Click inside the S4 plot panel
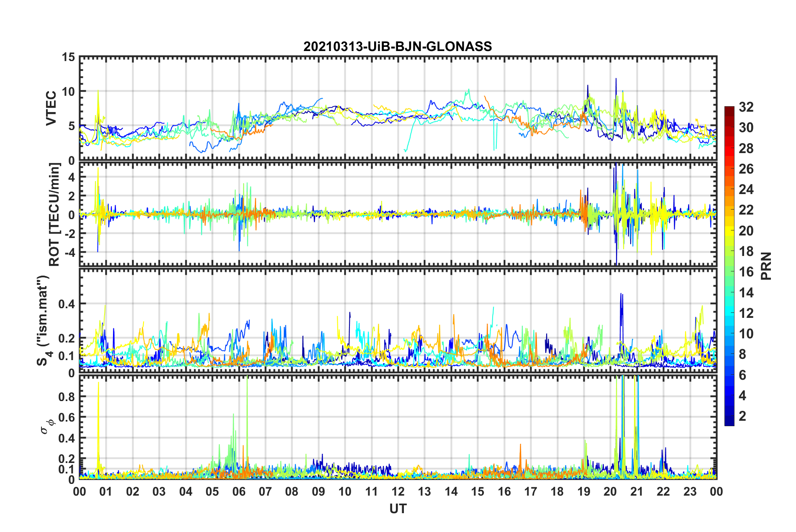Viewport: 796px width, 532px height. tap(398, 321)
